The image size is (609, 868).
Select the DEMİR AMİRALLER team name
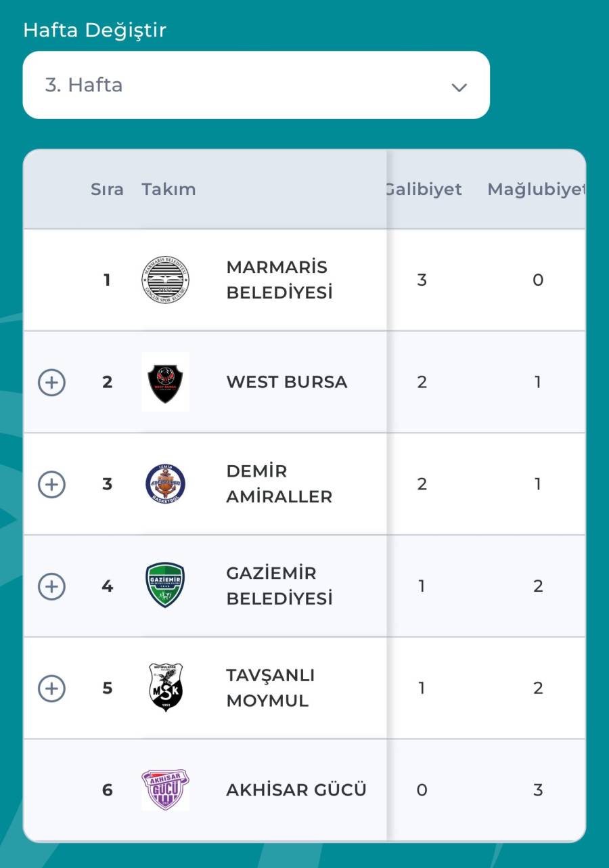point(279,484)
